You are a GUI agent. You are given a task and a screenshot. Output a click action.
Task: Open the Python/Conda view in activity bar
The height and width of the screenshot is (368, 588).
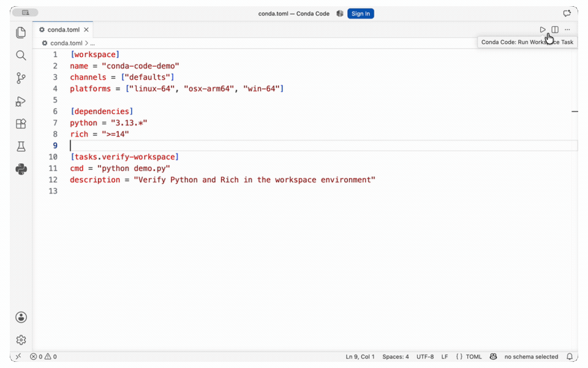[x=21, y=169]
